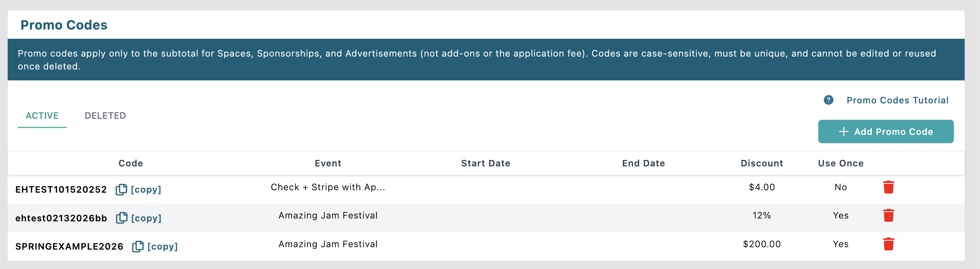Click [copy] link for SPRINGEXAMPLE2026

coord(163,246)
